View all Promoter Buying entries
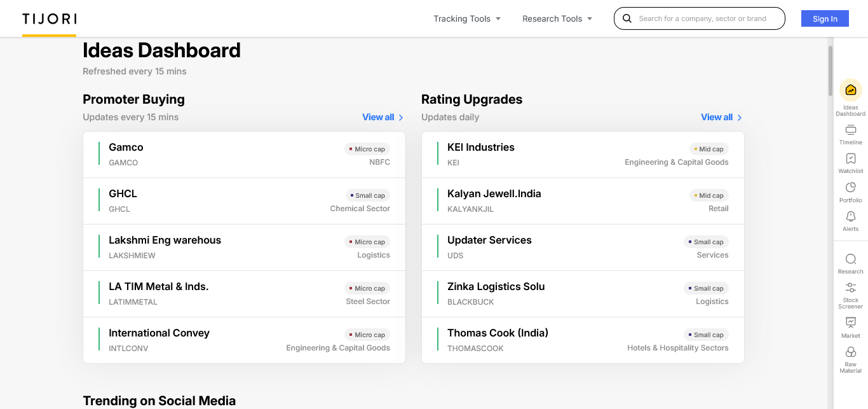 pyautogui.click(x=383, y=117)
